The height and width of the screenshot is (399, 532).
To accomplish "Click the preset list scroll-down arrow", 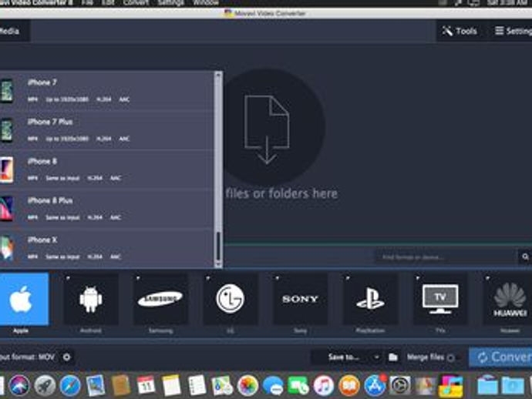I will pos(218,264).
